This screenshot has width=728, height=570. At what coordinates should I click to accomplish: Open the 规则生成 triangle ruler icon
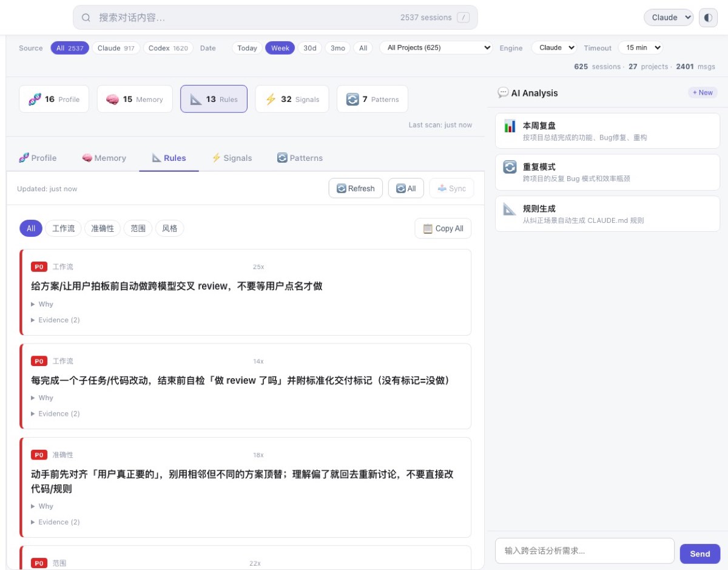pos(510,209)
